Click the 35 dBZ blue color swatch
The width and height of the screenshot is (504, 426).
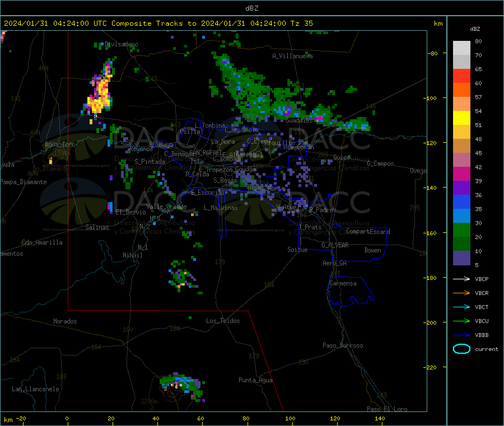[461, 202]
